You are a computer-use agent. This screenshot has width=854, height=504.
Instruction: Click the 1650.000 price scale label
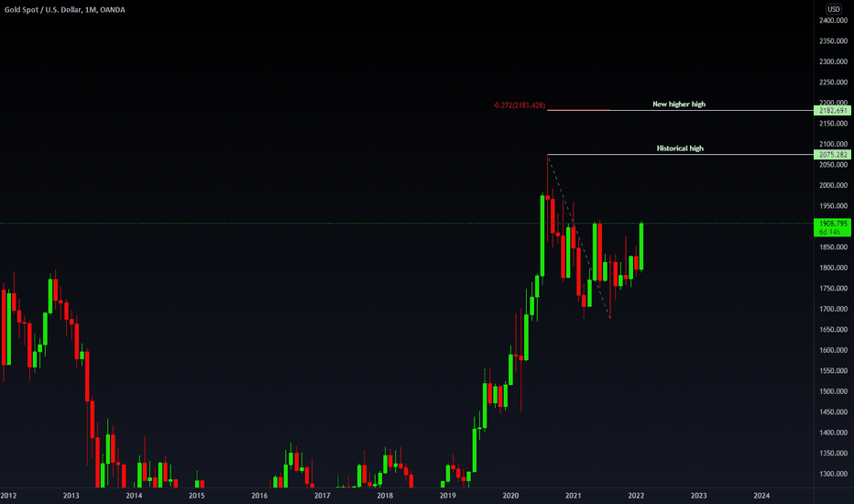tap(833, 330)
